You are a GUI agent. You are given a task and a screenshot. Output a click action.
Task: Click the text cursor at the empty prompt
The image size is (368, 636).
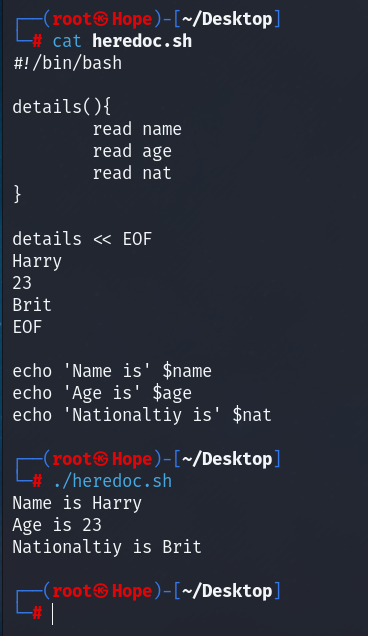tap(53, 613)
